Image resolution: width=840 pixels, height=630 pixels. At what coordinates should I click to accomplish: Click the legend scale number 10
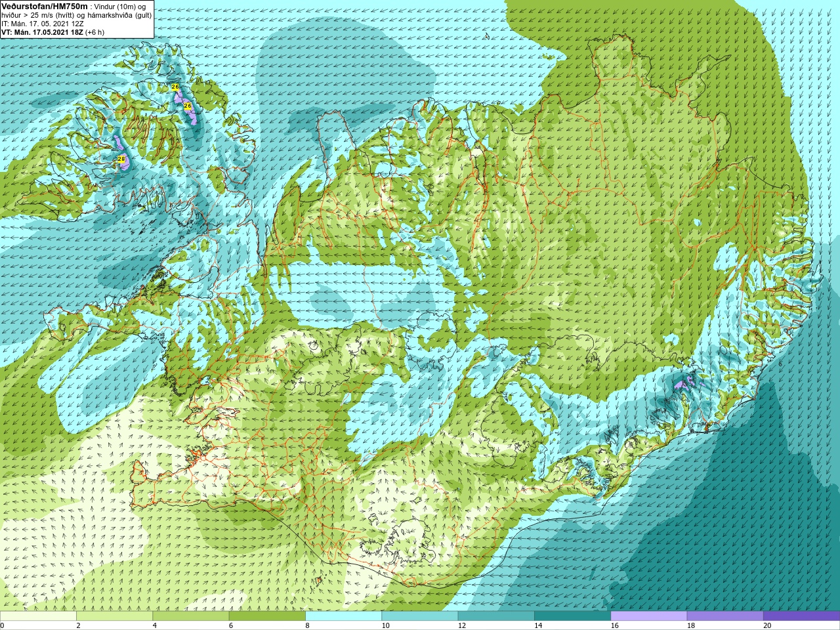point(386,625)
